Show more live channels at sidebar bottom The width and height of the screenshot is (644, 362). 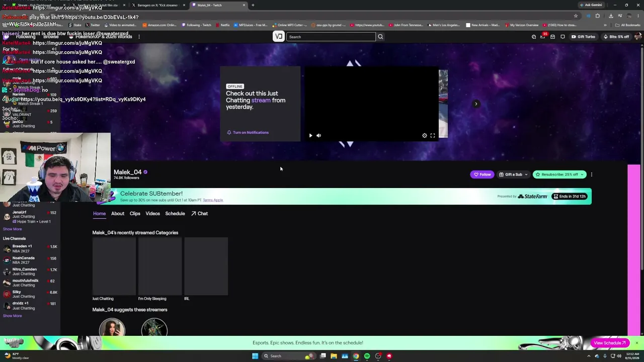[x=13, y=316]
